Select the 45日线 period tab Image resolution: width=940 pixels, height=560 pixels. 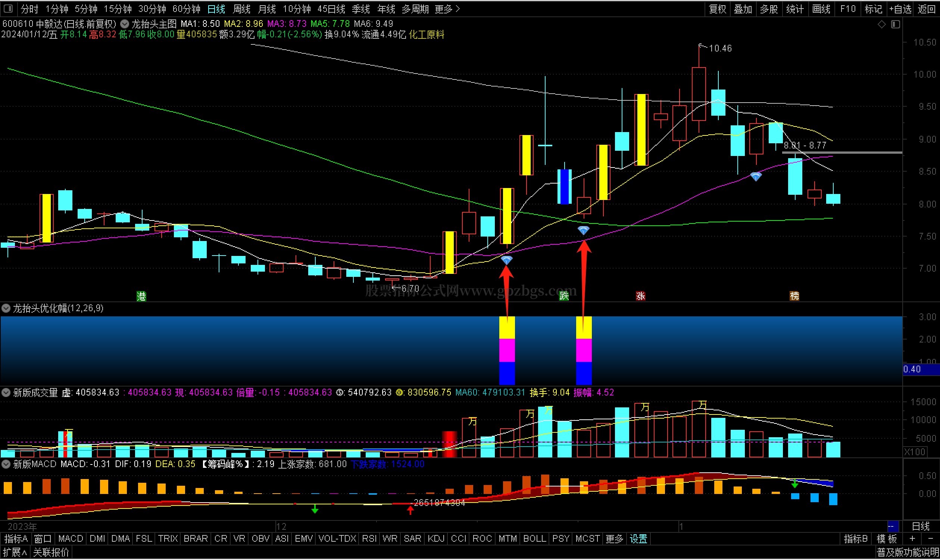click(x=331, y=9)
